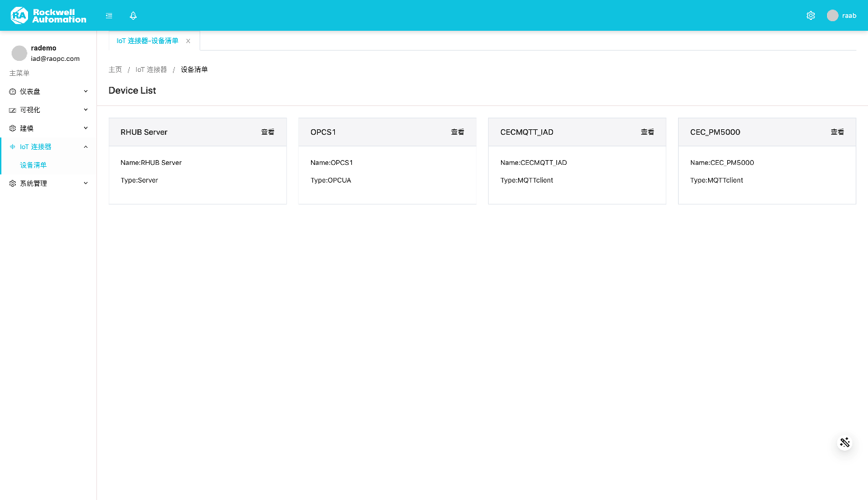Viewport: 868px width, 500px height.
Task: Click the 仪表盘 dashboard icon
Action: point(12,91)
